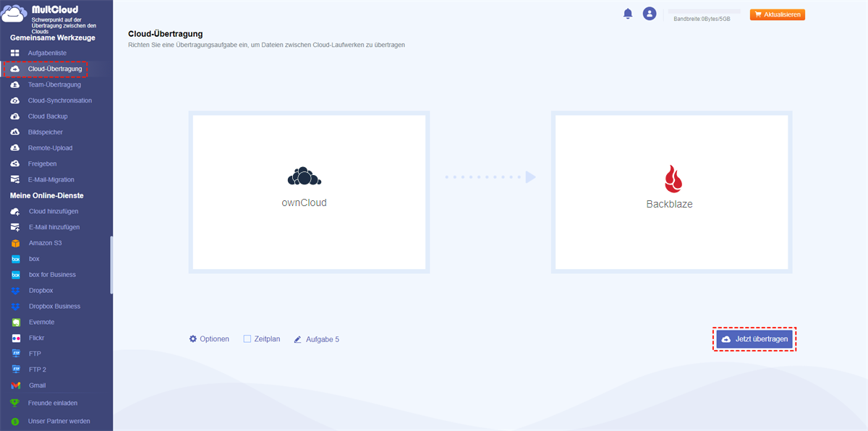The image size is (868, 431).
Task: Click the E-Mail-Migration icon
Action: (14, 180)
